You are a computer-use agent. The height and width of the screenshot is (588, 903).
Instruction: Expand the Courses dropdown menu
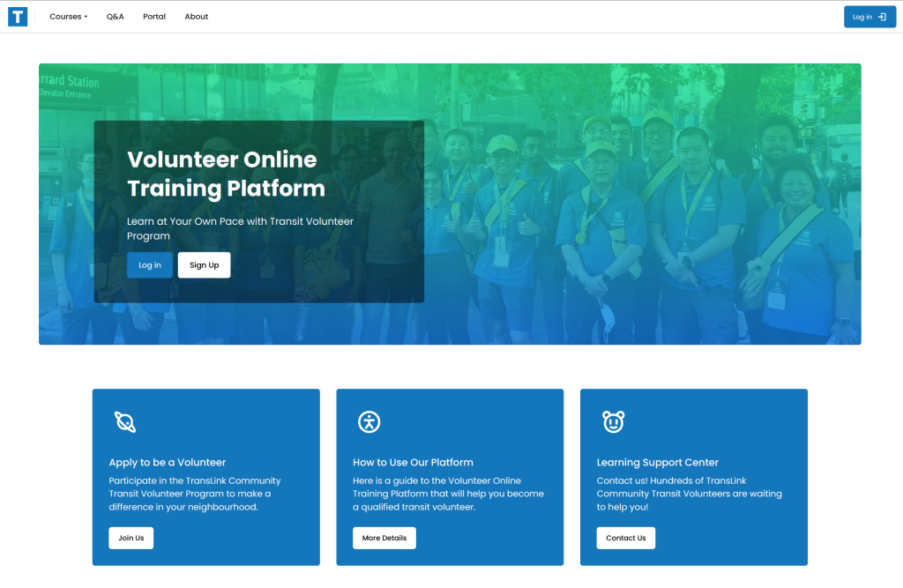pyautogui.click(x=67, y=17)
